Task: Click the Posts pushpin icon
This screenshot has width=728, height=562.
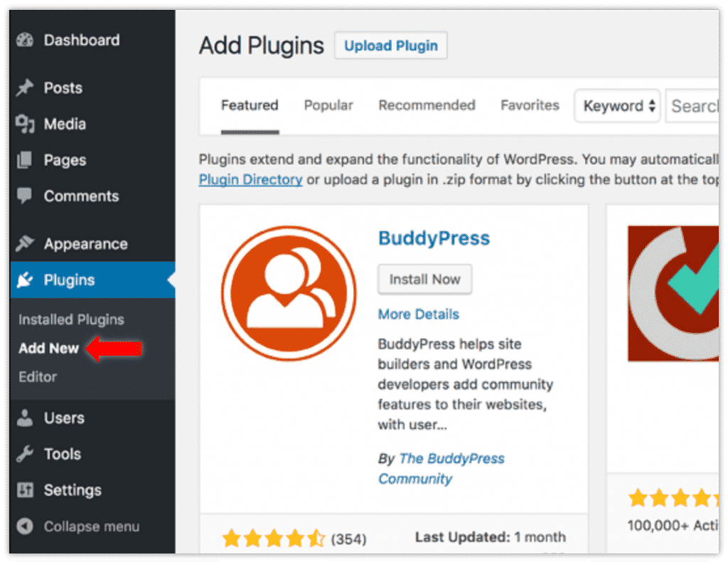Action: (x=25, y=88)
